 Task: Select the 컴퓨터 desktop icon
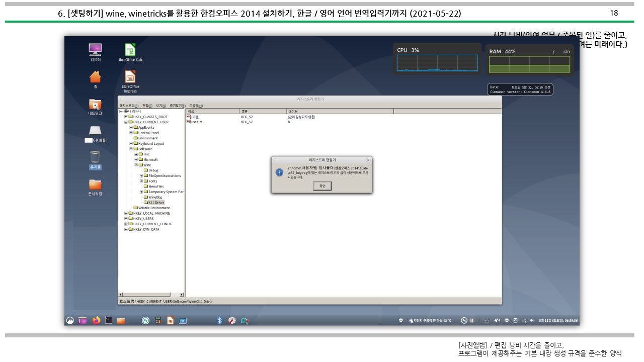[x=95, y=53]
